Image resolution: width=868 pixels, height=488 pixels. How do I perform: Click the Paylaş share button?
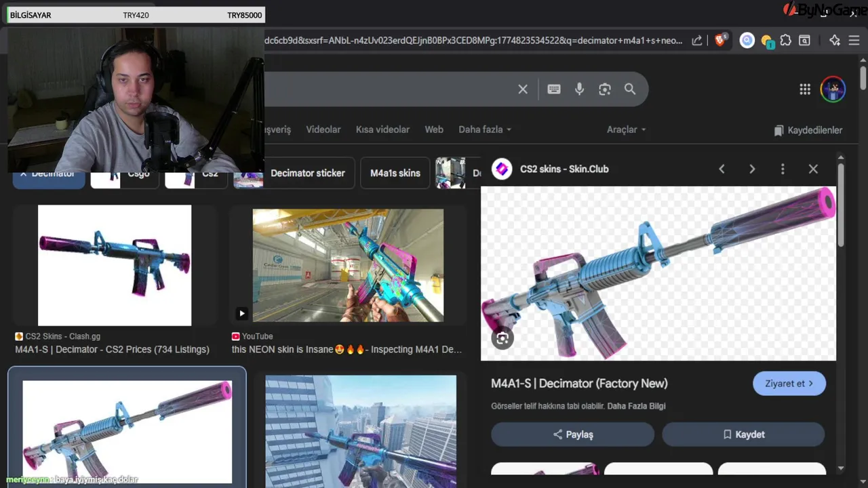pos(572,434)
